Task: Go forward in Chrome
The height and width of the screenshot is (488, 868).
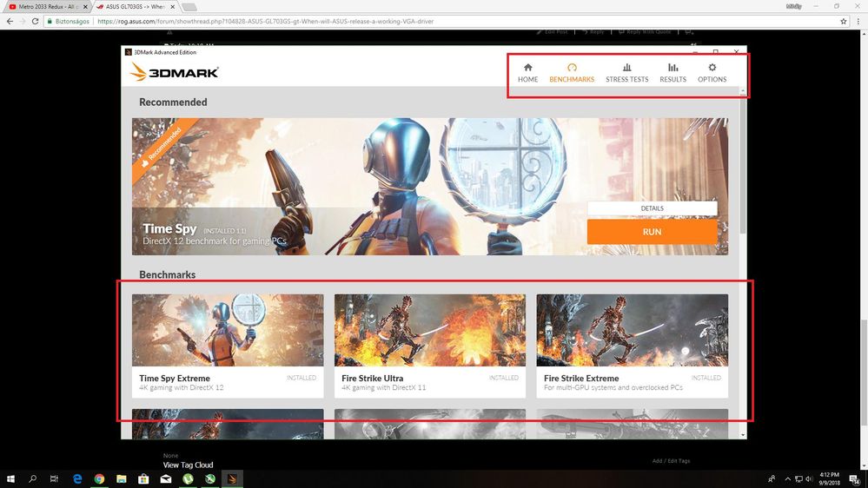Action: 23,21
